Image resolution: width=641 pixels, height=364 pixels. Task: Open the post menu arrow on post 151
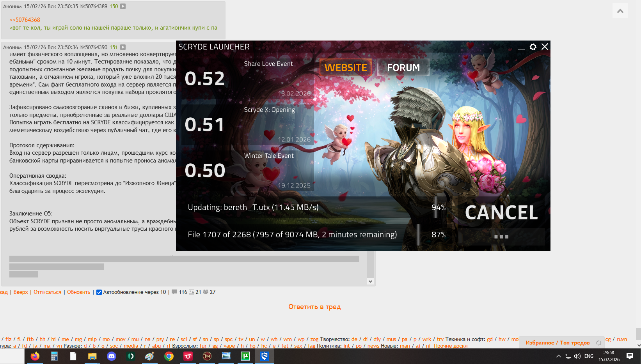(x=123, y=47)
